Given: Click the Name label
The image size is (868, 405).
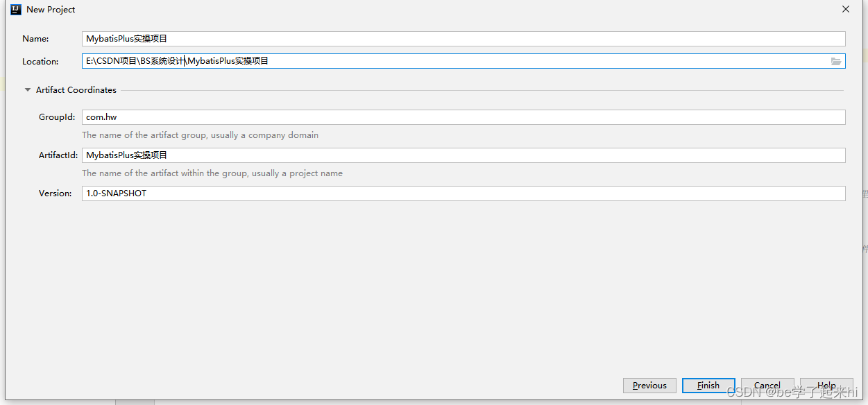Looking at the screenshot, I should [x=35, y=39].
